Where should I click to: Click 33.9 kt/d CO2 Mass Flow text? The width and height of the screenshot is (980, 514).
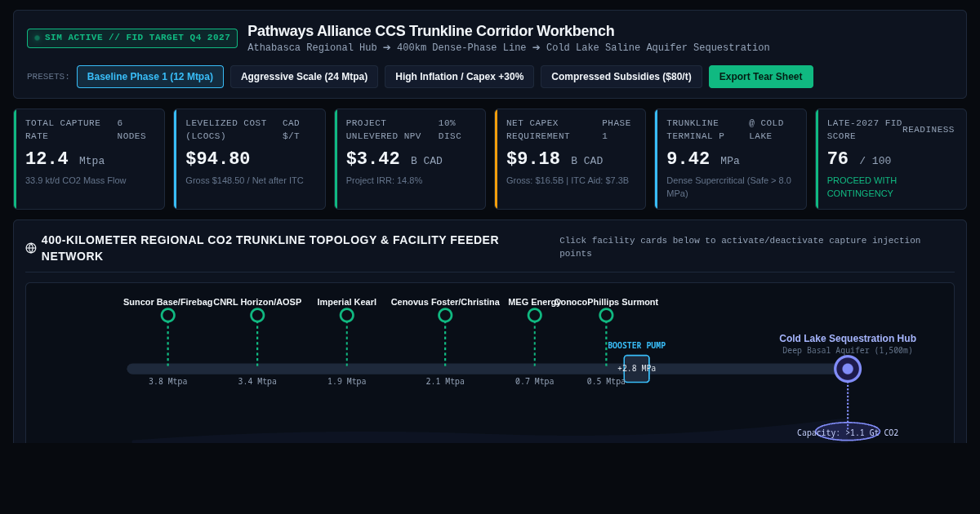76,180
